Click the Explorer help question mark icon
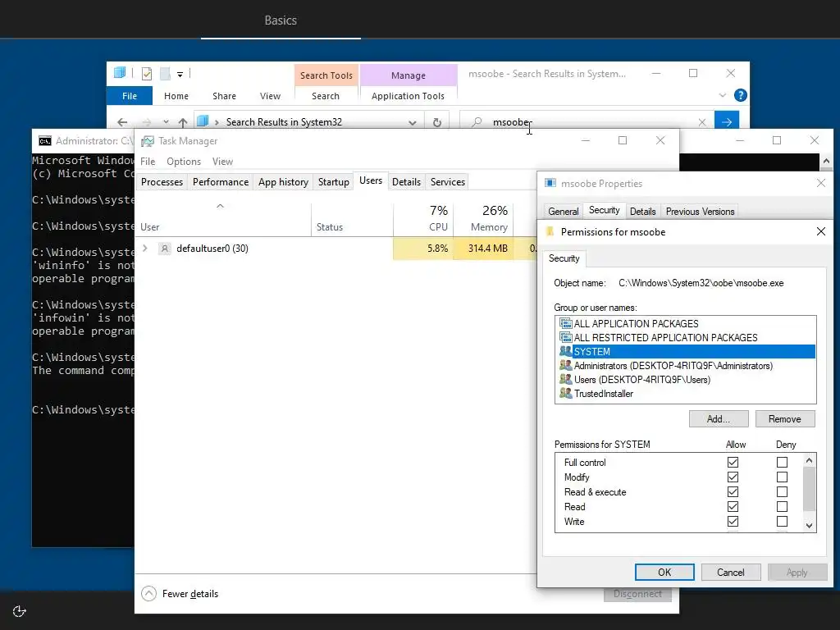Screen dimensions: 840x630 coord(741,95)
